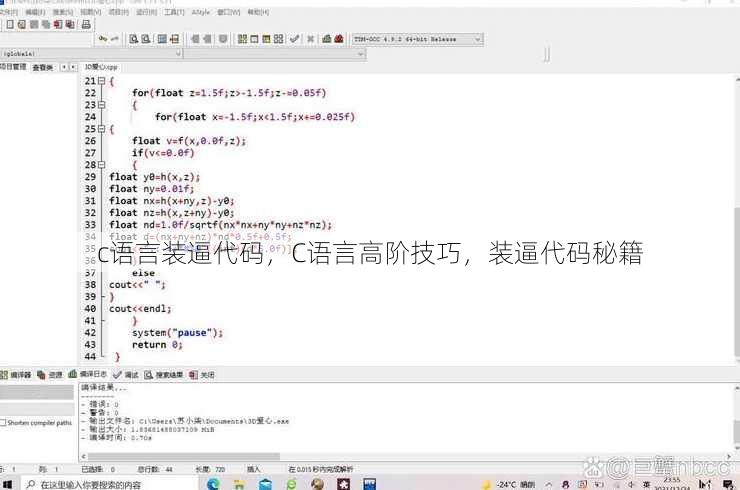Viewport: 740px width, 490px height.
Task: Show hidden system tray icons
Action: 548,484
